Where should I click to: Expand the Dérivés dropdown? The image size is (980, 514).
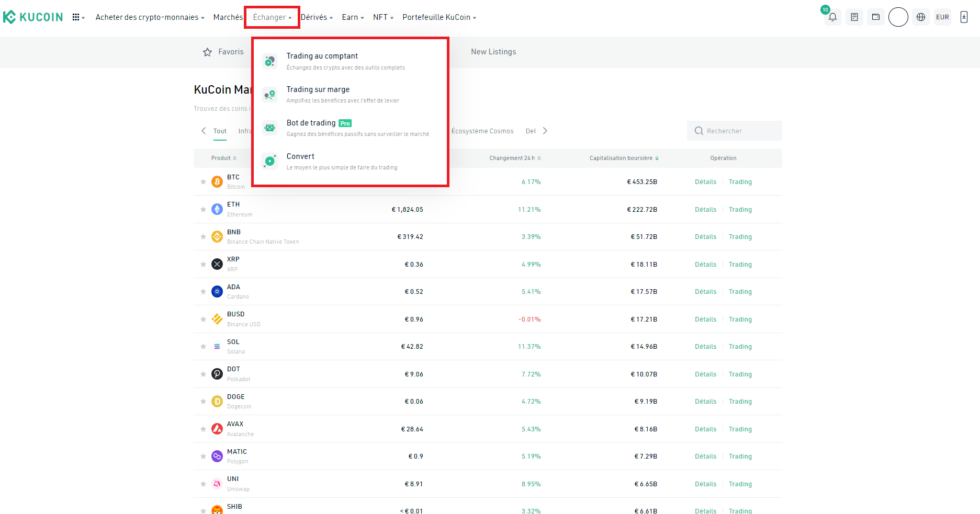(x=317, y=17)
